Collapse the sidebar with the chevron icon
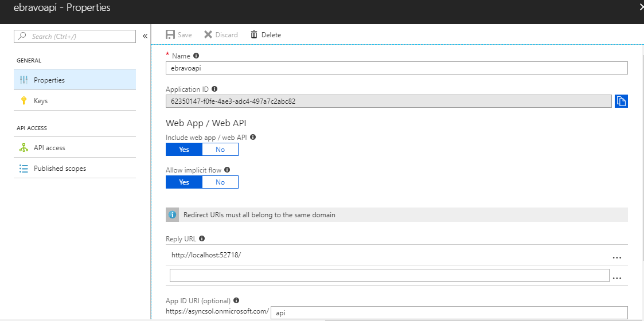The height and width of the screenshot is (321, 644). pyautogui.click(x=145, y=36)
